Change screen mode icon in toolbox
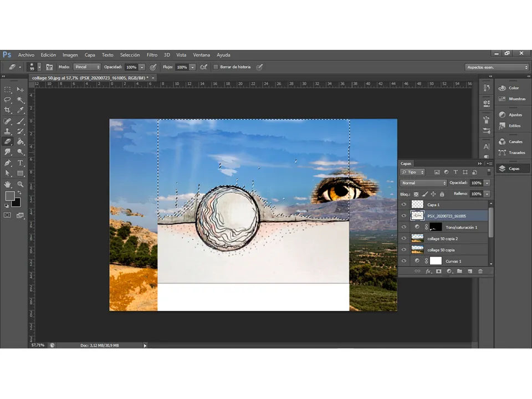532x399 pixels. pos(20,215)
